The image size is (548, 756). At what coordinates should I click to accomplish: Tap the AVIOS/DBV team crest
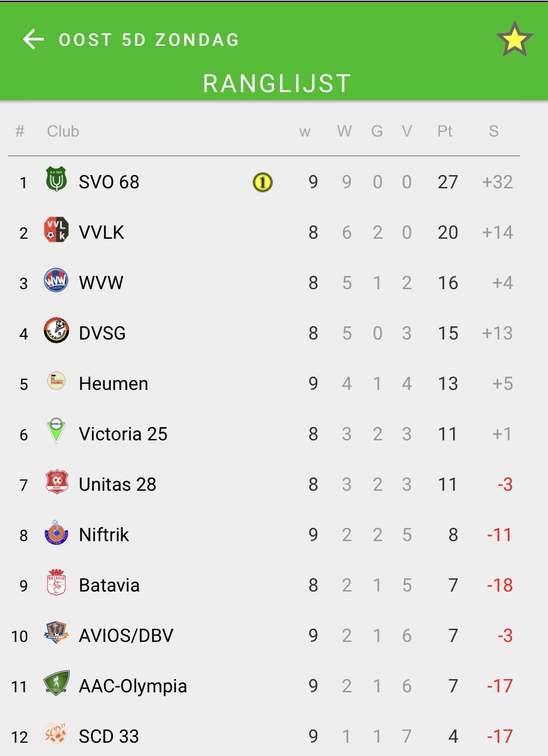[x=56, y=634]
